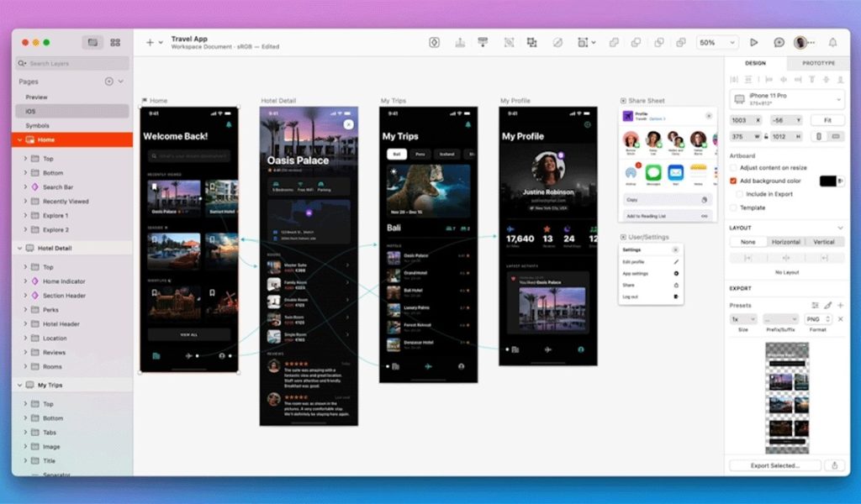Enable Adjust content on resize checkbox

[x=733, y=167]
